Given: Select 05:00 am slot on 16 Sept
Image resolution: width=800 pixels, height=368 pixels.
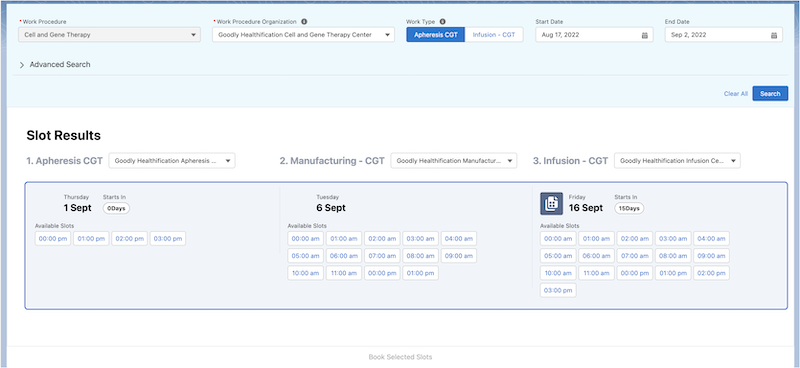Looking at the screenshot, I should (x=558, y=256).
